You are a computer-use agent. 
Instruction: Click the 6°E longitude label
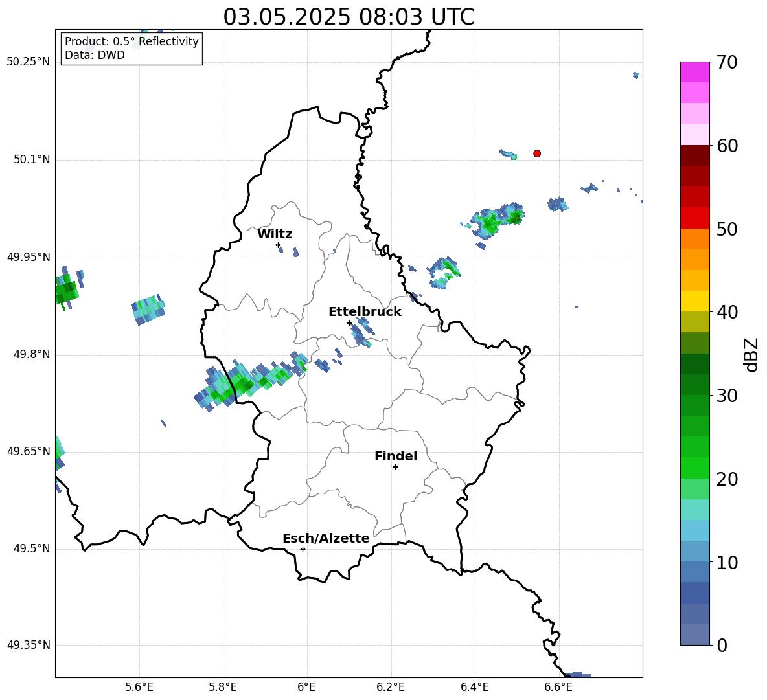(306, 687)
